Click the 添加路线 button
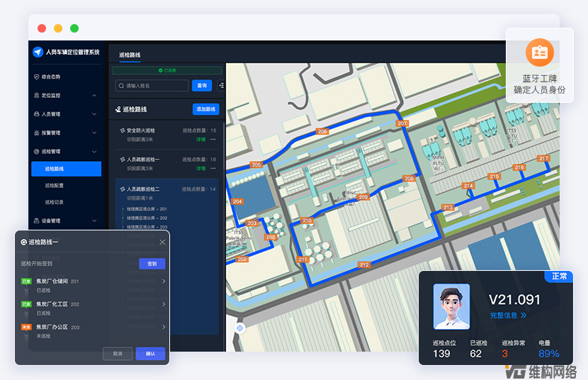The width and height of the screenshot is (588, 380). point(205,109)
